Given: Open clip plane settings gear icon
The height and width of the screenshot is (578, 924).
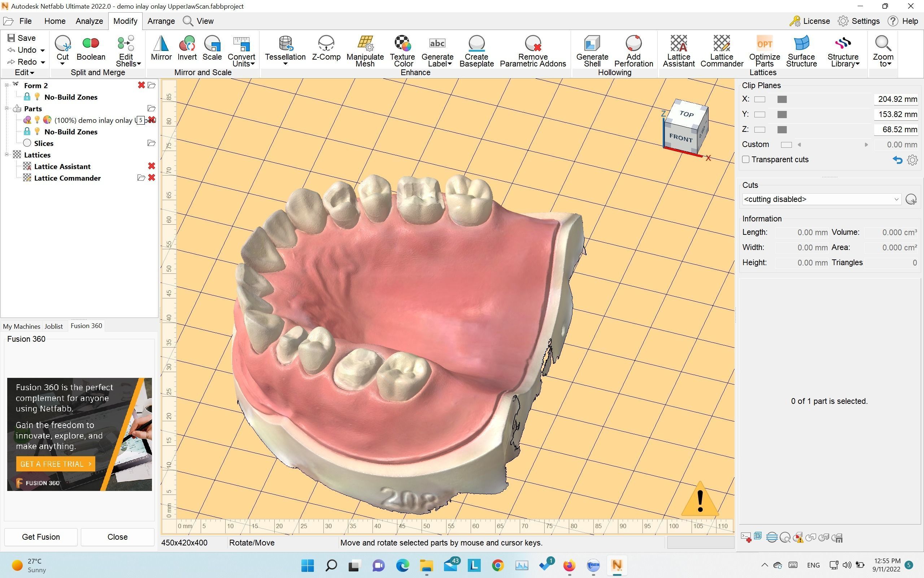Looking at the screenshot, I should pyautogui.click(x=912, y=160).
